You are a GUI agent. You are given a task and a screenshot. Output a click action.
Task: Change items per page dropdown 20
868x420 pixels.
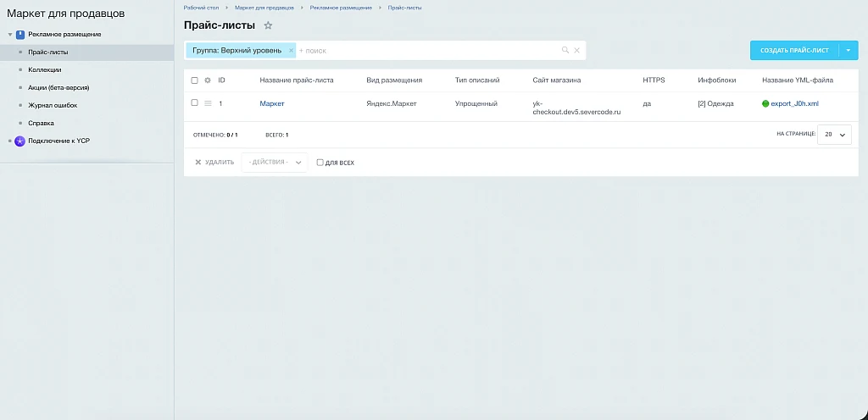834,135
